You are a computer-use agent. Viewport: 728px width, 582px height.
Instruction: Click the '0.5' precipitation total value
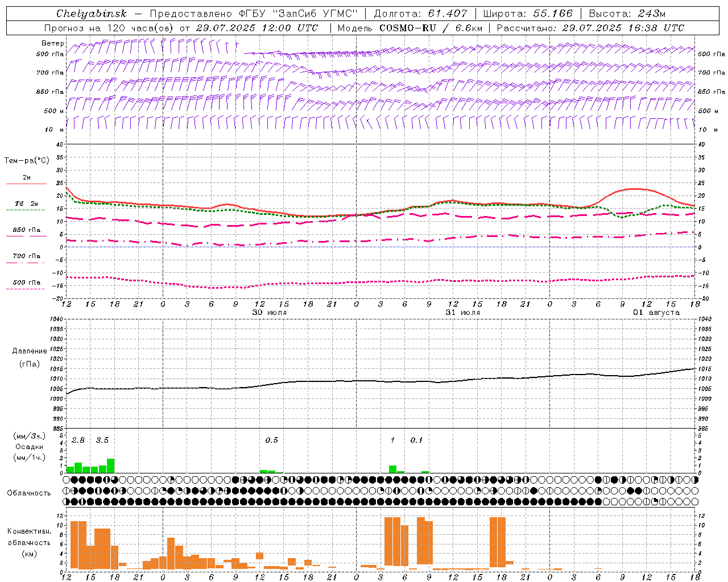click(x=271, y=440)
